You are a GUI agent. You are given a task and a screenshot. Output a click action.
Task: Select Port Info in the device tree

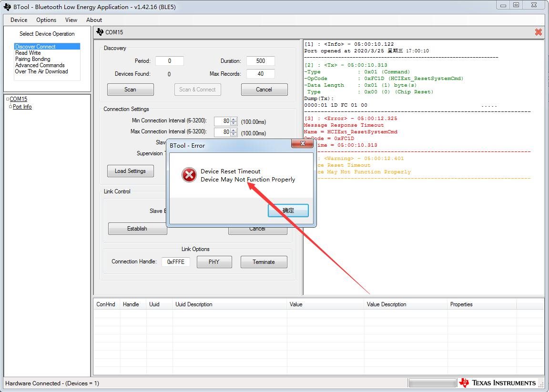tap(22, 107)
